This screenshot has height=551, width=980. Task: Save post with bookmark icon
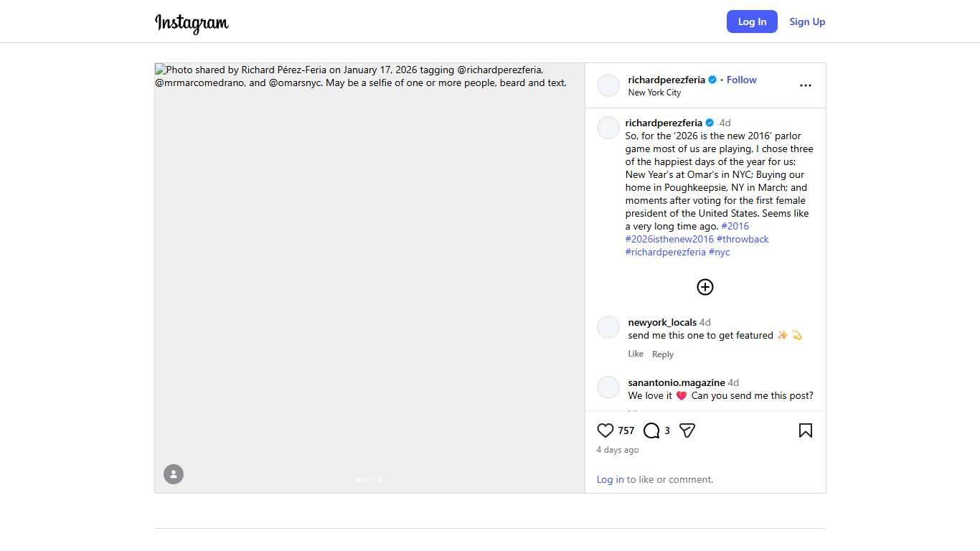(806, 430)
